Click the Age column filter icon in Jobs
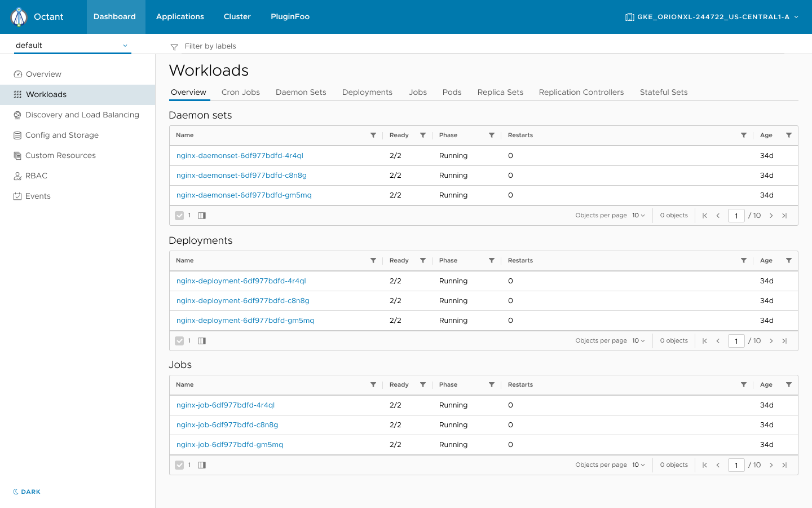812x508 pixels. [x=788, y=384]
